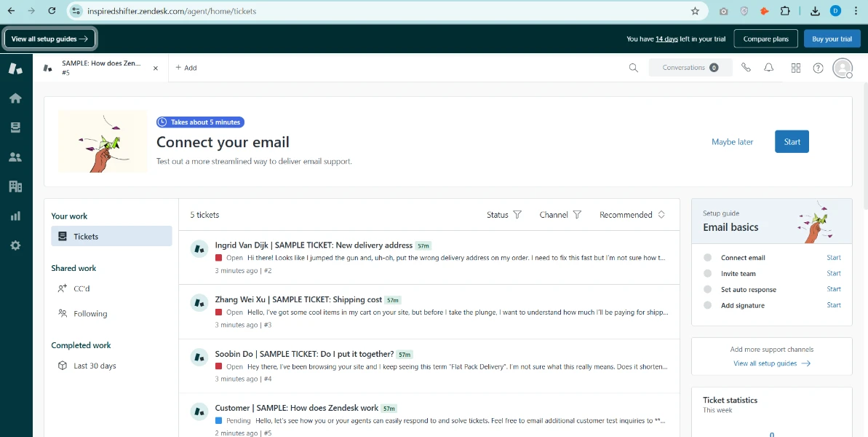The image size is (868, 437).
Task: Click the Connect email status circle
Action: click(x=707, y=258)
